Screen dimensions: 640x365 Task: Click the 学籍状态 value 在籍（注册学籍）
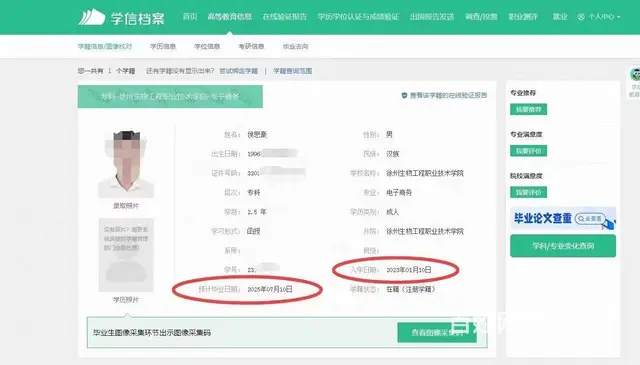point(411,289)
